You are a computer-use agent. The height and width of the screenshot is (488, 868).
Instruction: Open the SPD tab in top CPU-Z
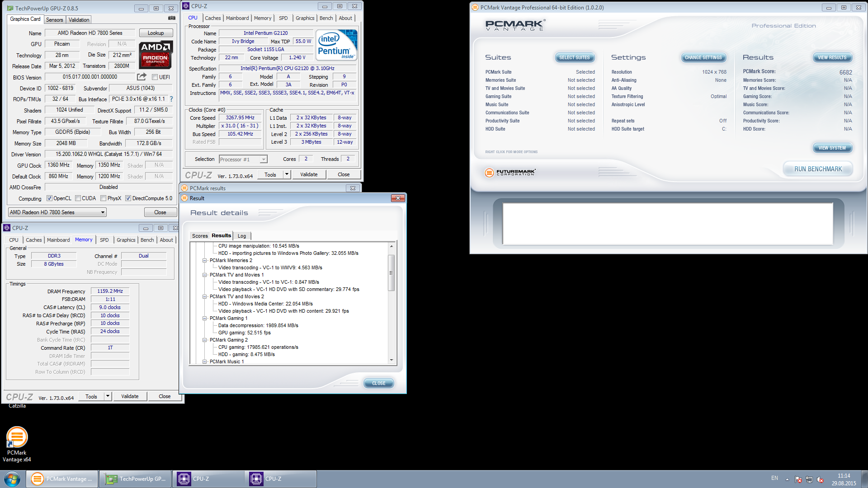point(283,18)
